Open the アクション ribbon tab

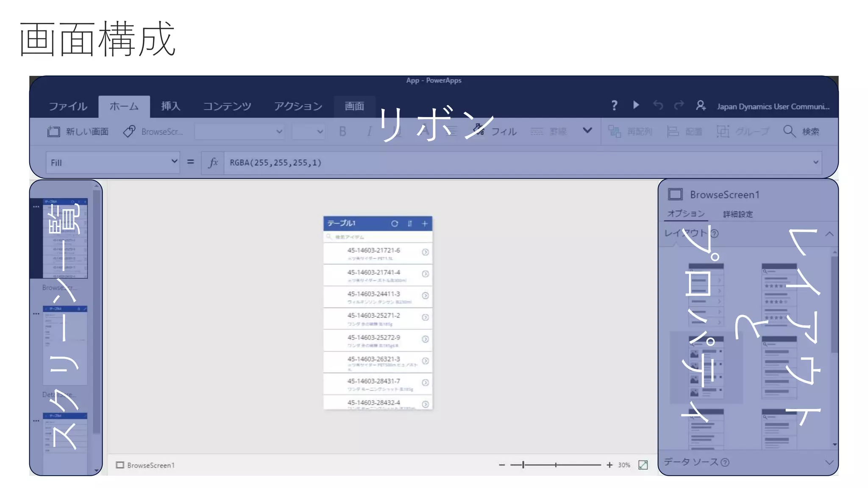298,106
